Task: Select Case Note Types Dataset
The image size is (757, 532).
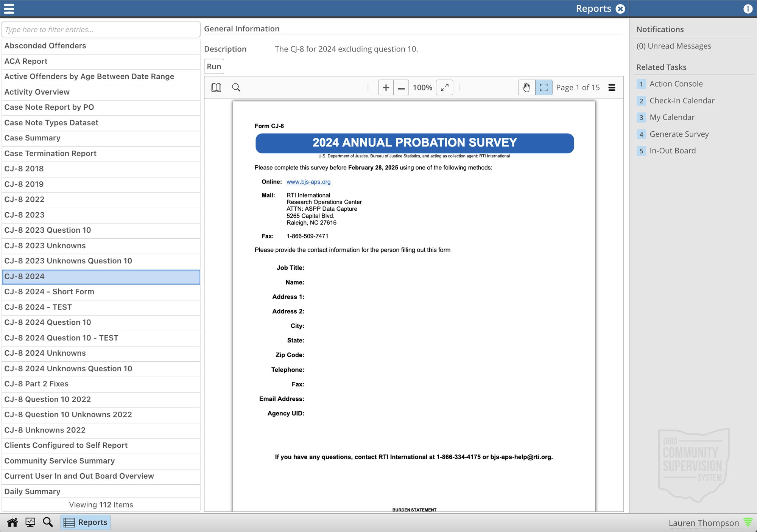Action: [x=101, y=123]
